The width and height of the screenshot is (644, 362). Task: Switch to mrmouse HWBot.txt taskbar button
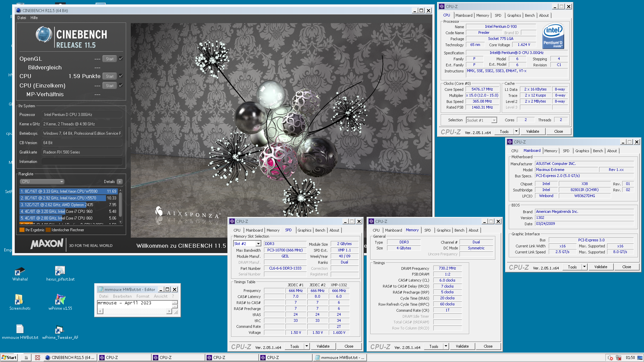tap(340, 358)
